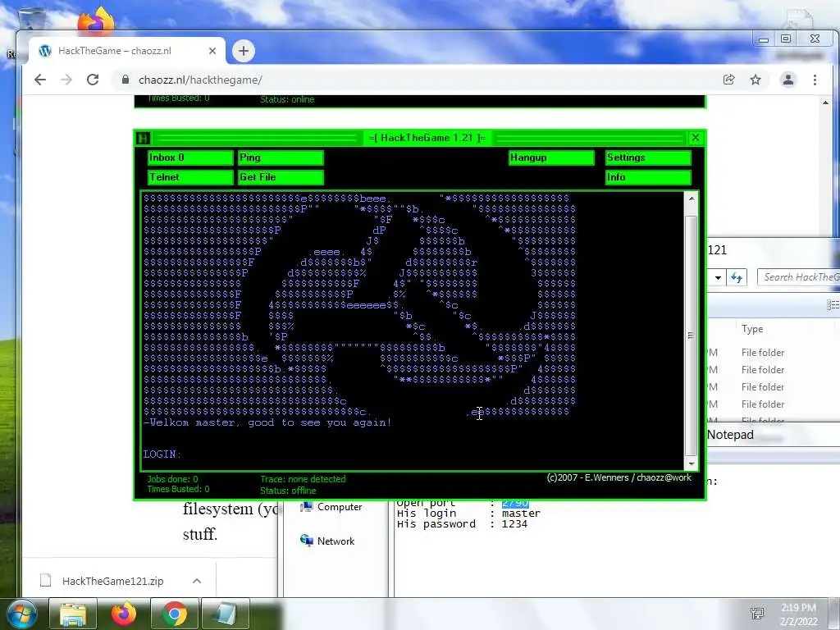Click the Explorer refresh arrows icon
The image size is (840, 630).
(737, 277)
